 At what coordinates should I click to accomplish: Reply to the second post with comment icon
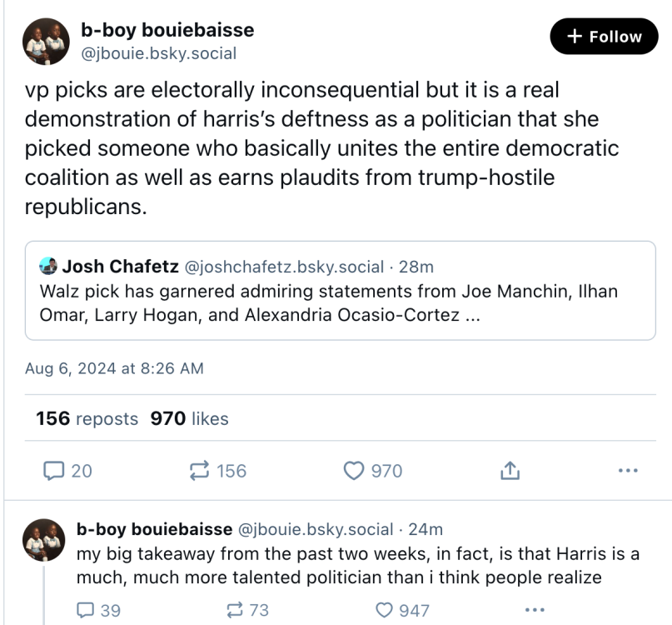[x=86, y=610]
